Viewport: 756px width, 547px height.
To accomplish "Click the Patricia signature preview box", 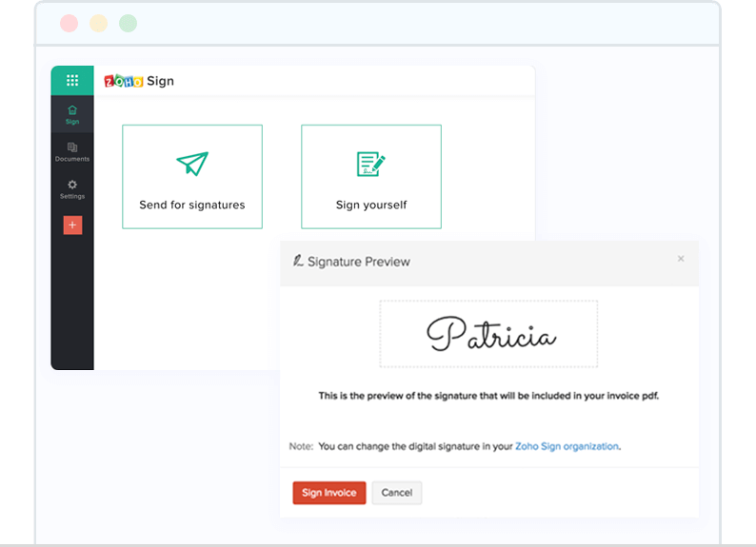I will pos(488,334).
